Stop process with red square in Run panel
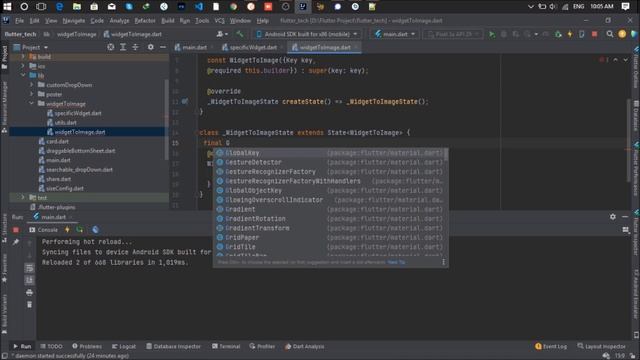 pyautogui.click(x=16, y=230)
